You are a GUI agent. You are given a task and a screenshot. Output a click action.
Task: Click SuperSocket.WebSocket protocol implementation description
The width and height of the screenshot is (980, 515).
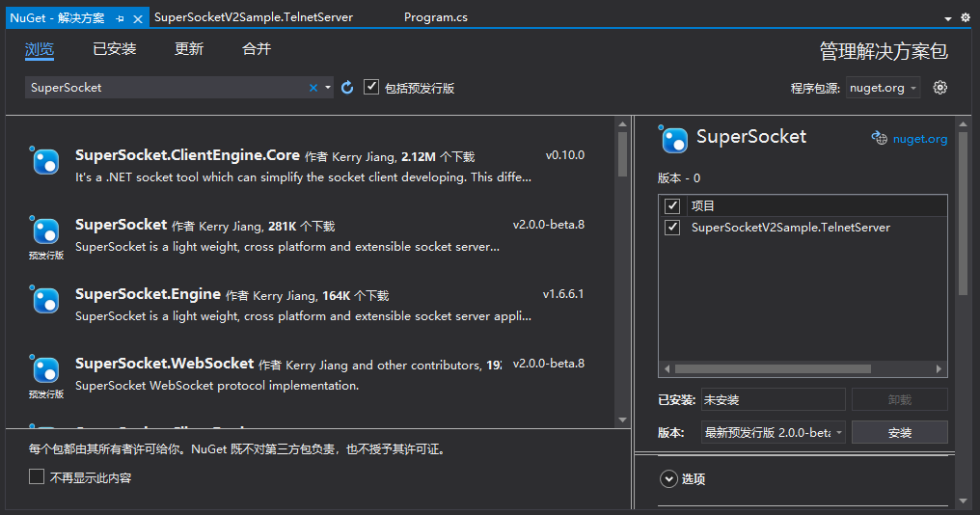pos(217,386)
